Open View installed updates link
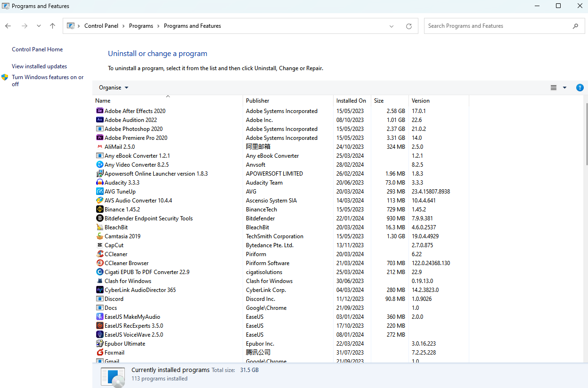Screen dimensions: 588x388 [40, 66]
